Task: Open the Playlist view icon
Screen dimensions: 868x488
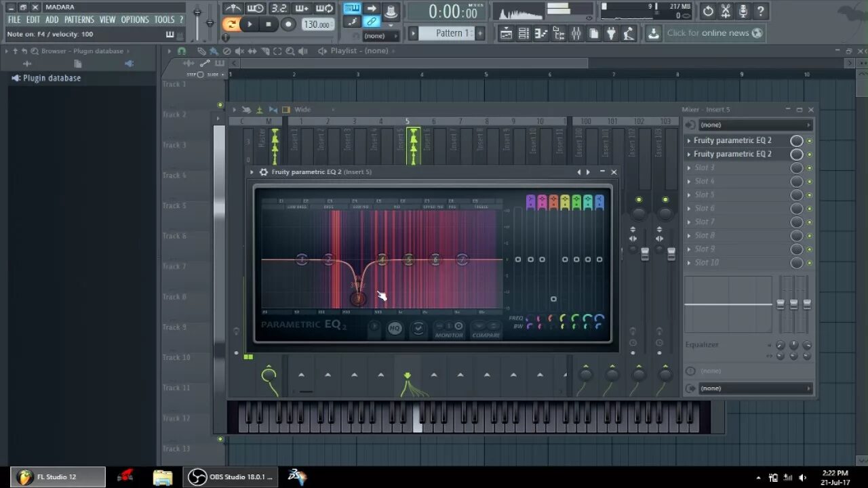Action: [506, 33]
